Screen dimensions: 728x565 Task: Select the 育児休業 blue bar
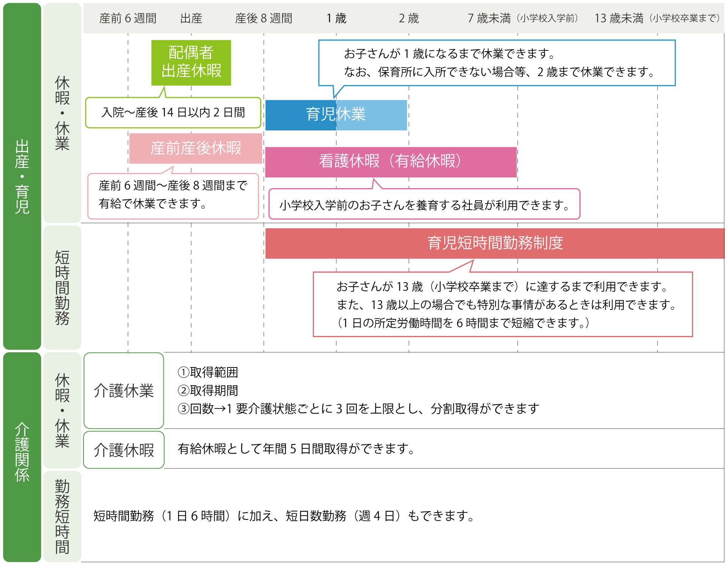[x=336, y=115]
